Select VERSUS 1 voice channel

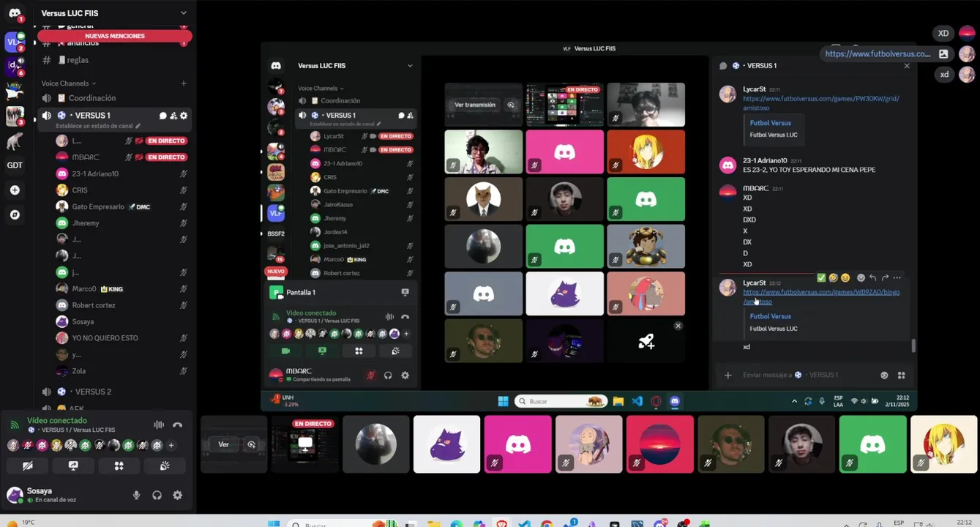click(92, 116)
